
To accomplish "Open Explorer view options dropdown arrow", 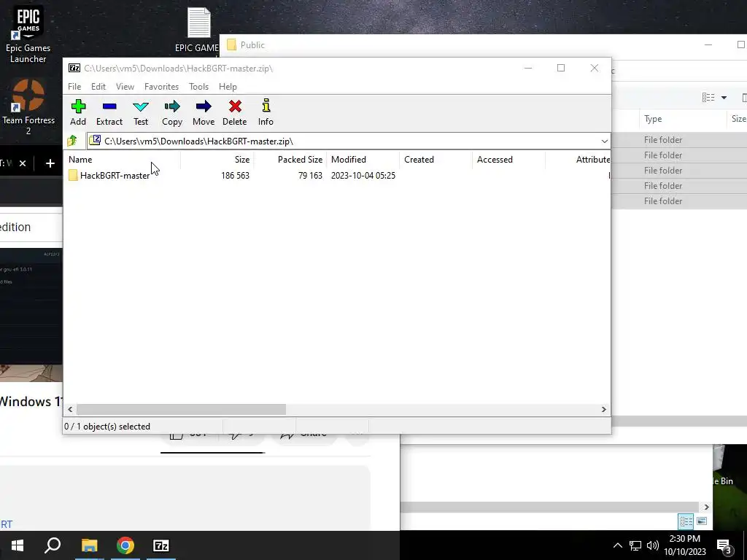I will [x=724, y=98].
